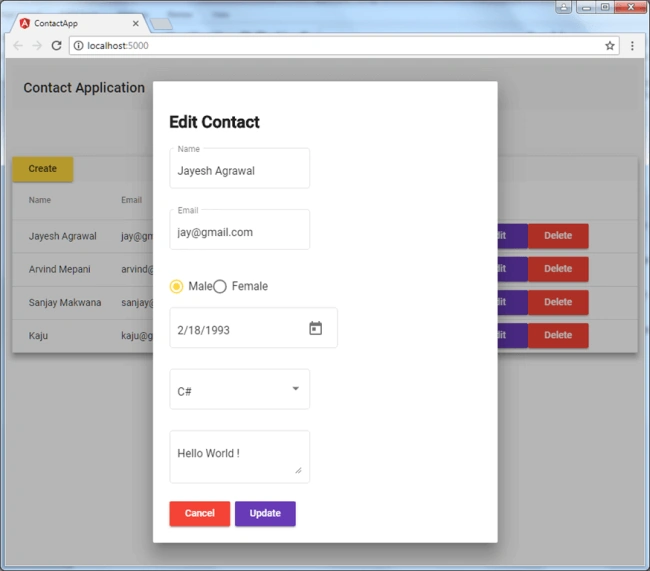The height and width of the screenshot is (571, 650).
Task: Open the date picker calendar icon
Action: click(315, 328)
